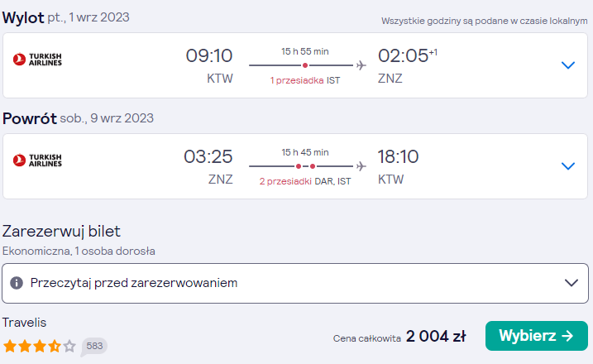
Task: Click the info icon before 'Przeczytaj'
Action: click(17, 283)
